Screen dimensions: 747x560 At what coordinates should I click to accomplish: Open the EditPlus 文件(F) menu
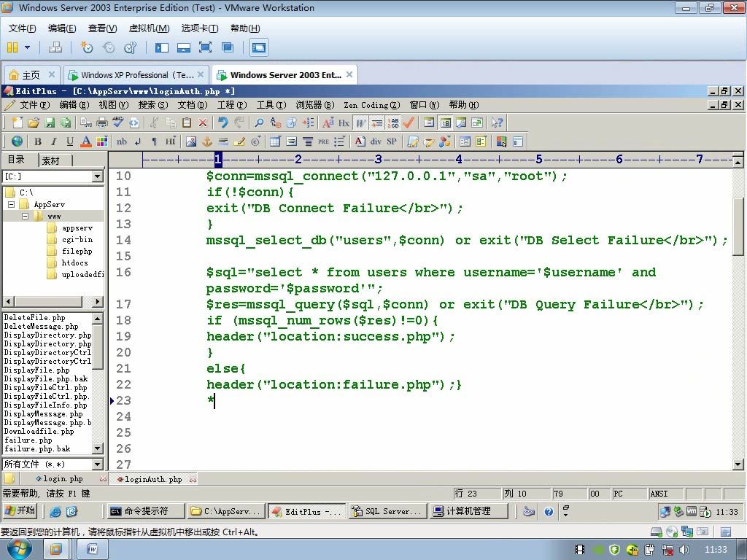tap(34, 105)
